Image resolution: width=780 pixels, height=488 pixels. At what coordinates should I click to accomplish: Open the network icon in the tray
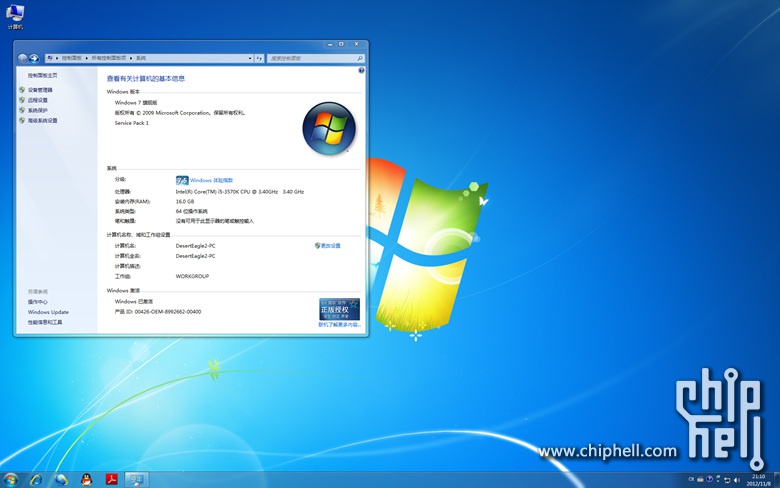pyautogui.click(x=727, y=480)
